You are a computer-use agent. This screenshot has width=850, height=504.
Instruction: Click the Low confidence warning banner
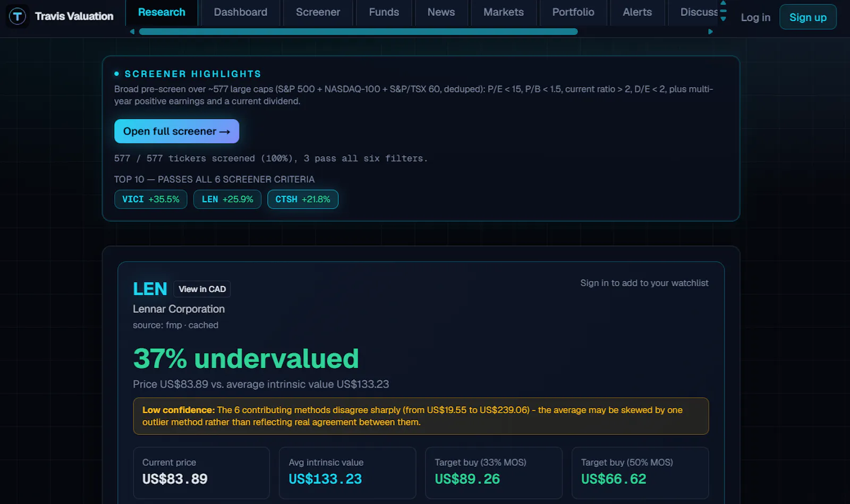coord(421,416)
